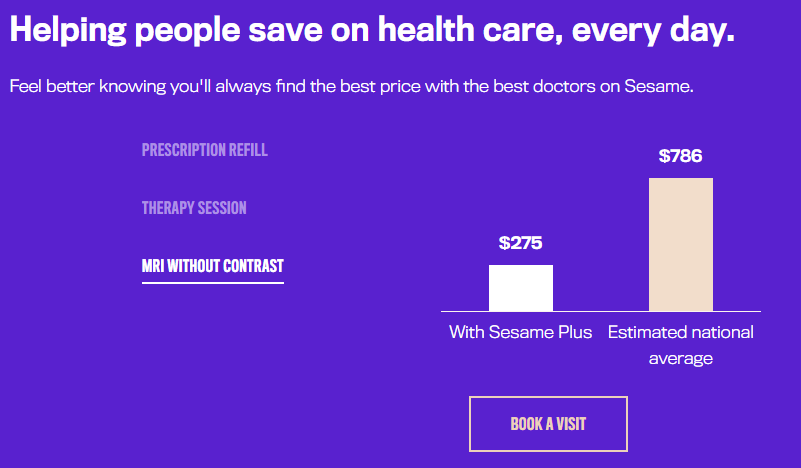Switch to the Therapy Session tab
This screenshot has height=468, width=801.
194,208
